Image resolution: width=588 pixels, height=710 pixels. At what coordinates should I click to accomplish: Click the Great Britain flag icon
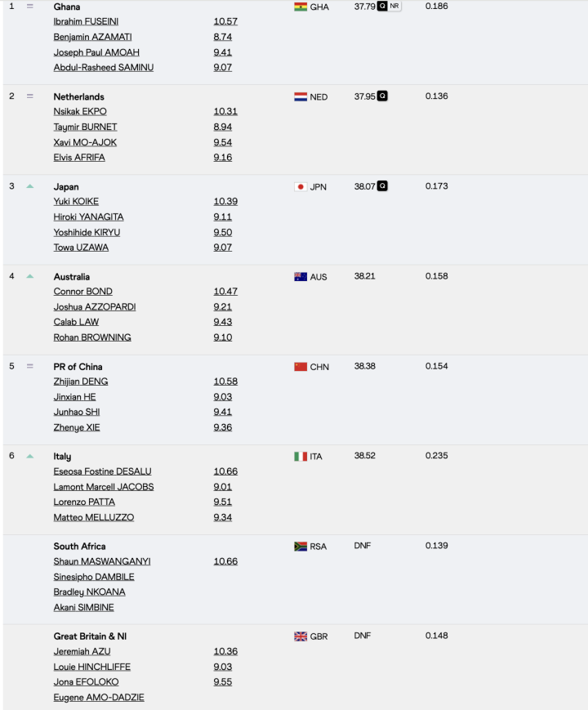pos(299,636)
